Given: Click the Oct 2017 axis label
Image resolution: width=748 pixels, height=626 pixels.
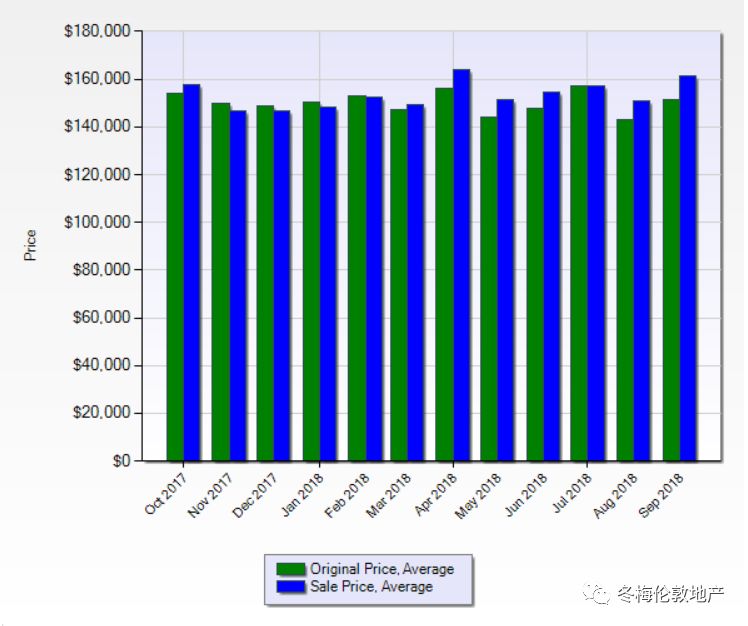Looking at the screenshot, I should tap(166, 494).
